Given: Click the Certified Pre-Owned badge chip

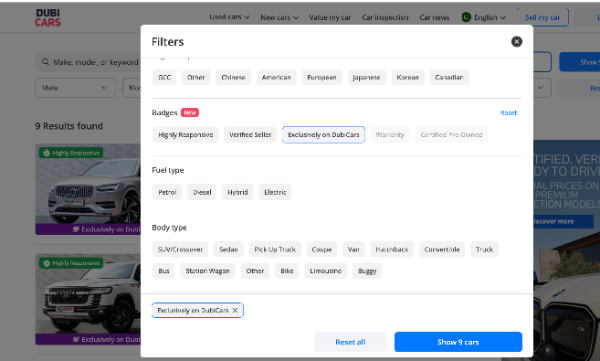Looking at the screenshot, I should click(x=451, y=135).
